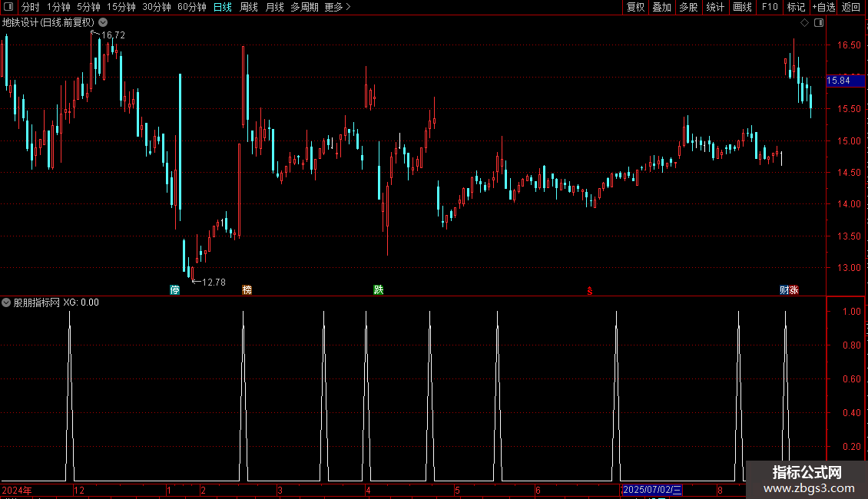Open the 多股 multi-stock view

pos(689,7)
